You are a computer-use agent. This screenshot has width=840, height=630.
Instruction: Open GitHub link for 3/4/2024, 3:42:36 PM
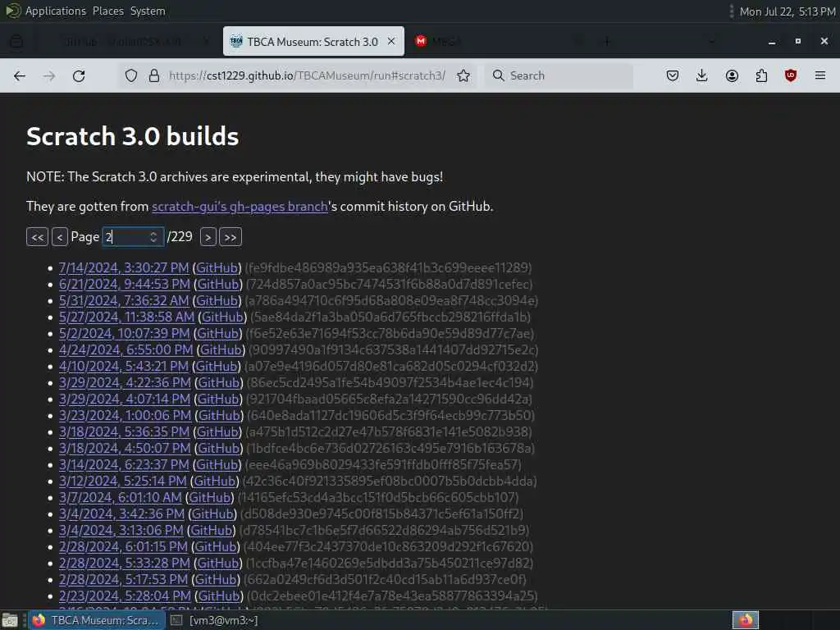(x=212, y=514)
